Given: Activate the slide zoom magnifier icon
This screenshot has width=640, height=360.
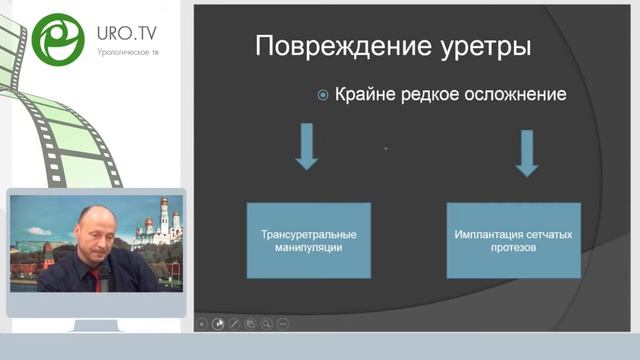Looking at the screenshot, I should coord(267,324).
